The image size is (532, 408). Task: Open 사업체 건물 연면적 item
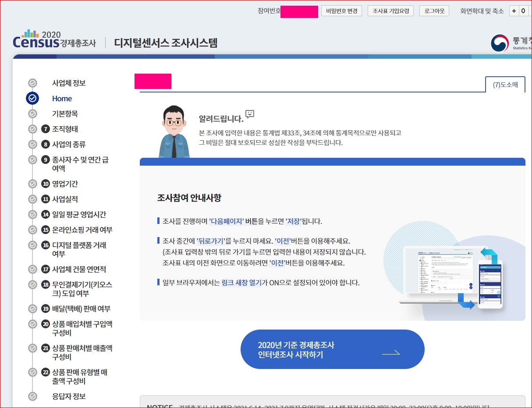click(79, 270)
